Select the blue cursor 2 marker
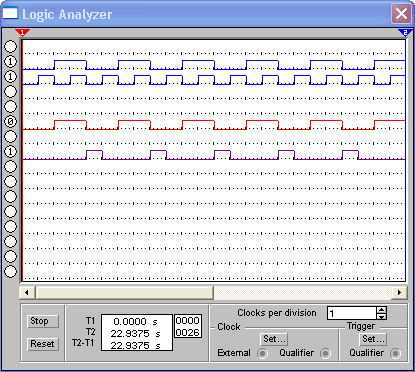Viewport: 415px width, 372px height. 405,32
